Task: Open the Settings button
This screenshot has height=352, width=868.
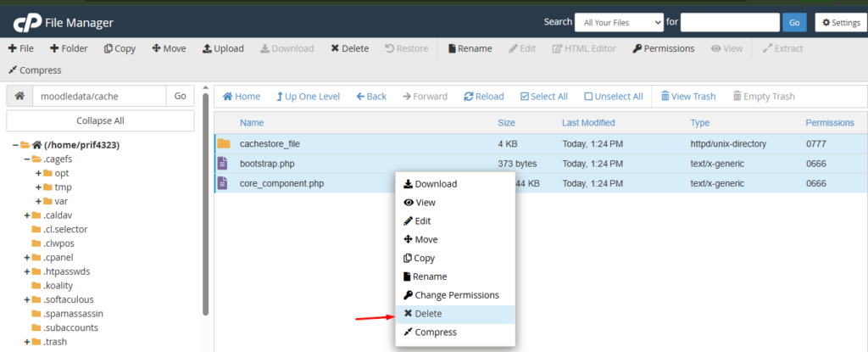Action: tap(841, 23)
